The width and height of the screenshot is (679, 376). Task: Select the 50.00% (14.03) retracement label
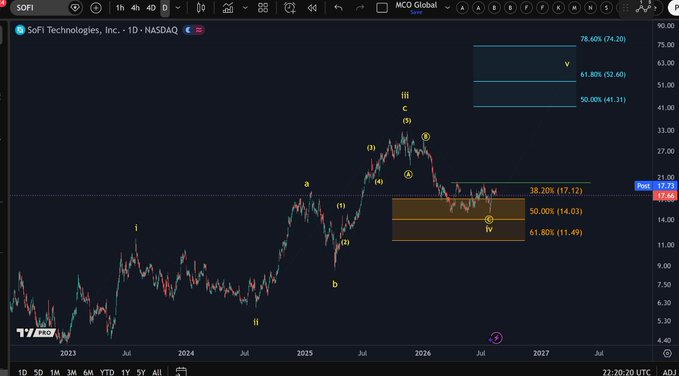556,211
